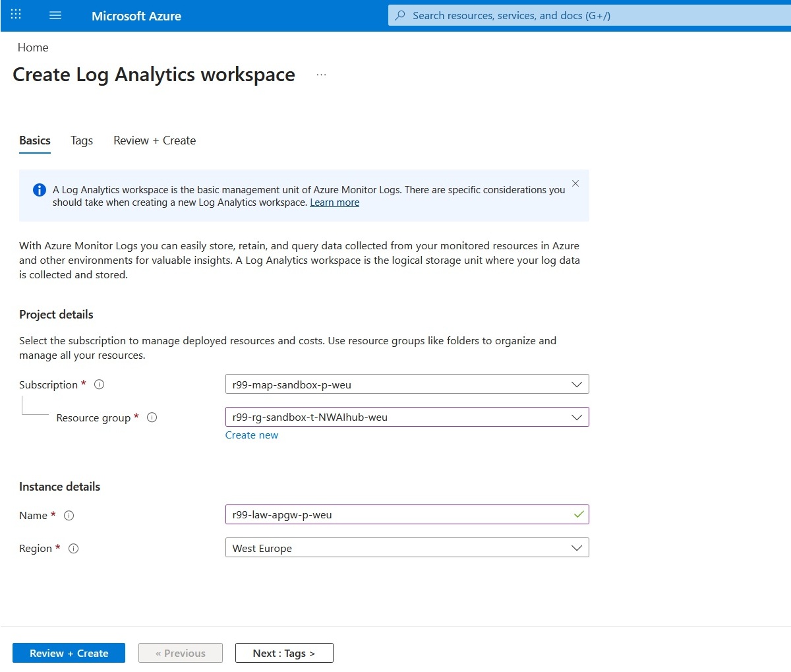
Task: Click the Next : Tags button
Action: pyautogui.click(x=284, y=653)
